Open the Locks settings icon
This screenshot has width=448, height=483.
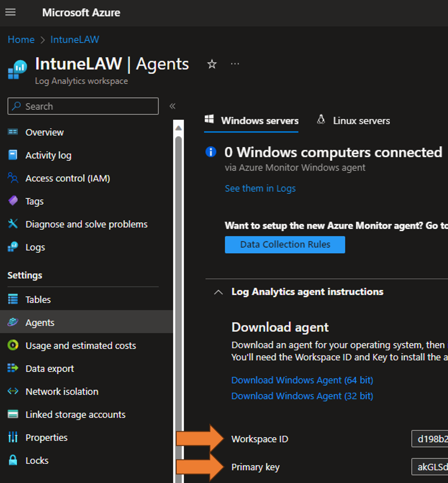click(14, 460)
